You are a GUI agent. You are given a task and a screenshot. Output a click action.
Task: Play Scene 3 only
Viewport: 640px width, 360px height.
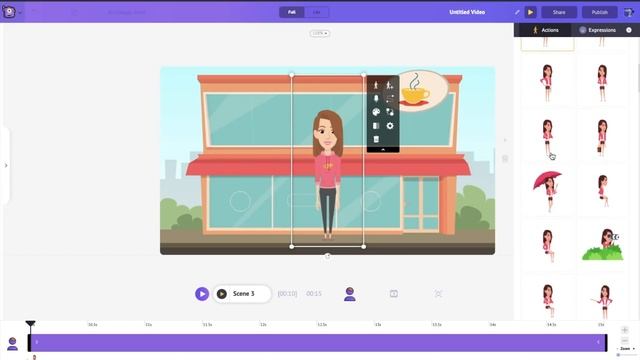tap(222, 293)
